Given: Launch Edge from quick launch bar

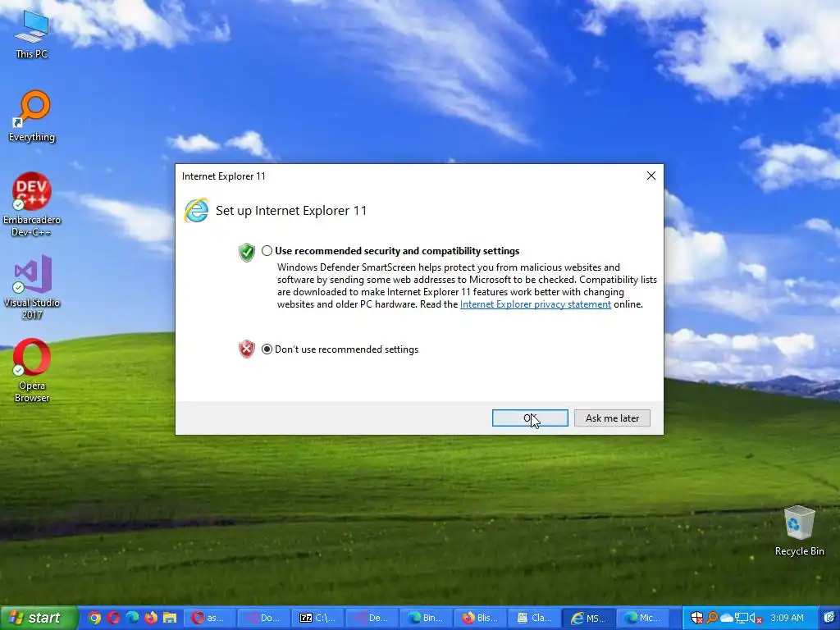Looking at the screenshot, I should pos(132,618).
